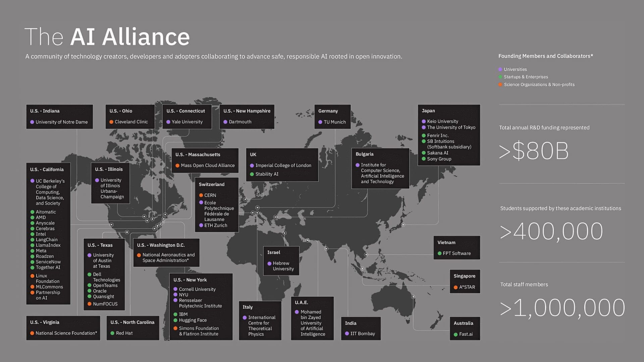Click "Science Organizations & Non-profits" legend label
Image resolution: width=644 pixels, height=362 pixels.
539,85
